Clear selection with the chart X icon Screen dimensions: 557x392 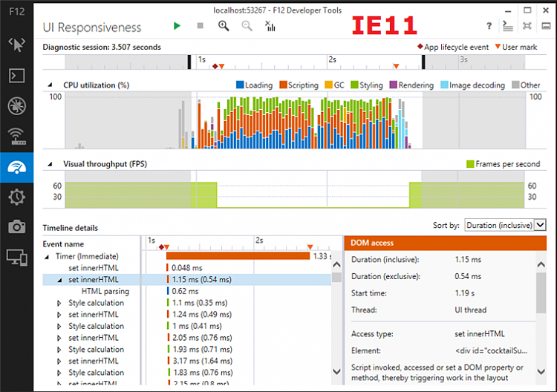[270, 25]
